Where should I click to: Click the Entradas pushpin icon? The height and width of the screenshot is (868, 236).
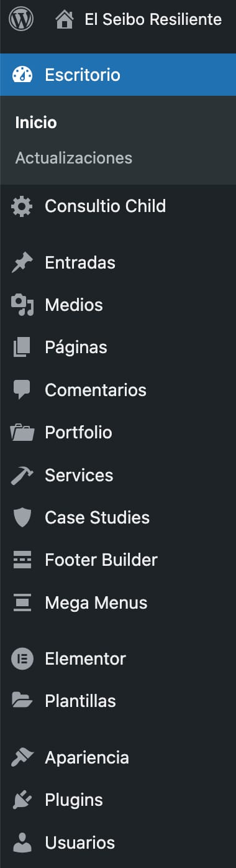click(x=22, y=263)
